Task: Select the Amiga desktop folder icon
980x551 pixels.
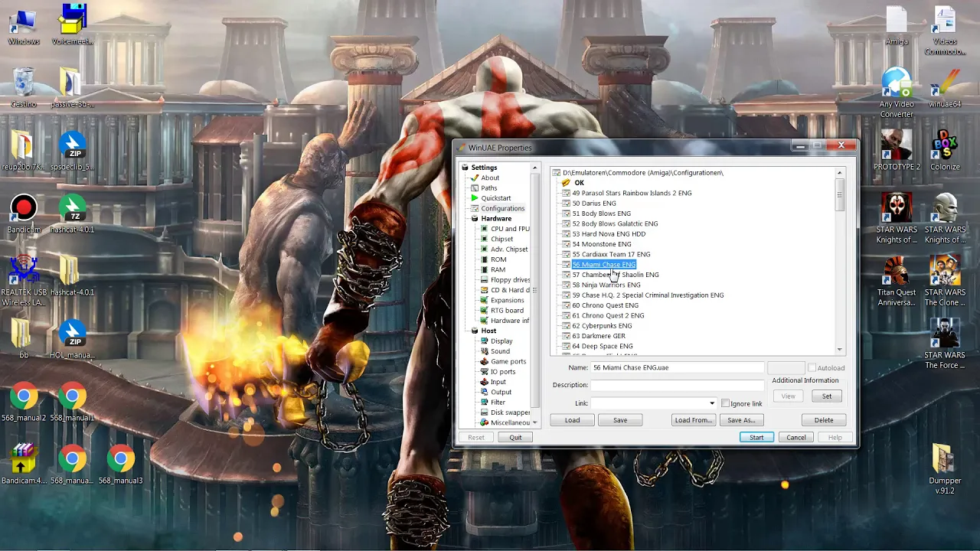Action: tap(897, 27)
